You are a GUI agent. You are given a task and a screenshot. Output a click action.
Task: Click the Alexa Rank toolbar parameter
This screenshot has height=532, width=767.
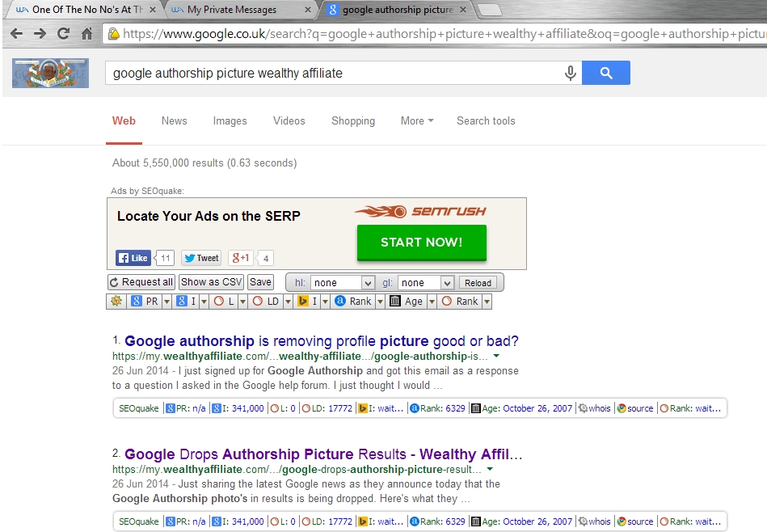pyautogui.click(x=353, y=302)
